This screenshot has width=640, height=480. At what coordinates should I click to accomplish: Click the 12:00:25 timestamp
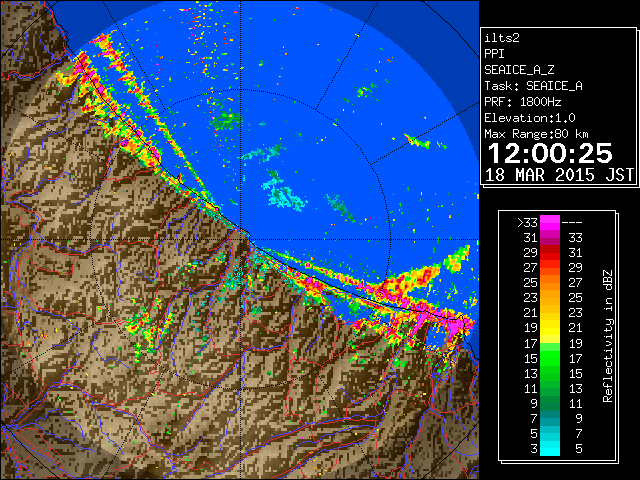[550, 153]
